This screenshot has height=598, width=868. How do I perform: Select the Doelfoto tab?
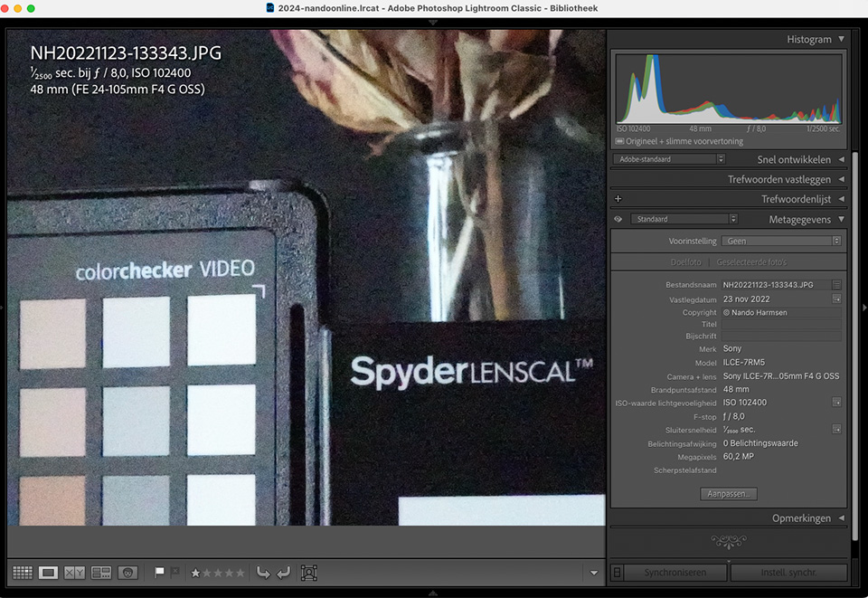[x=685, y=261]
